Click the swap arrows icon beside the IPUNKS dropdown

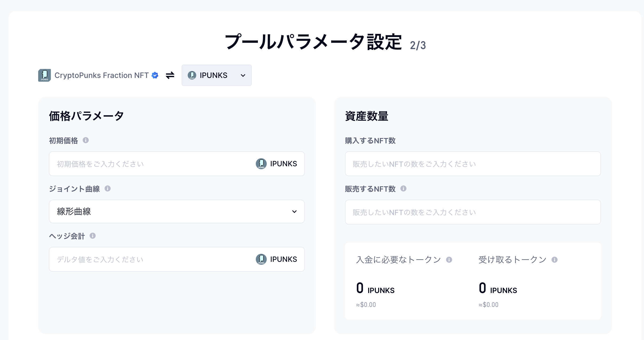click(x=170, y=75)
